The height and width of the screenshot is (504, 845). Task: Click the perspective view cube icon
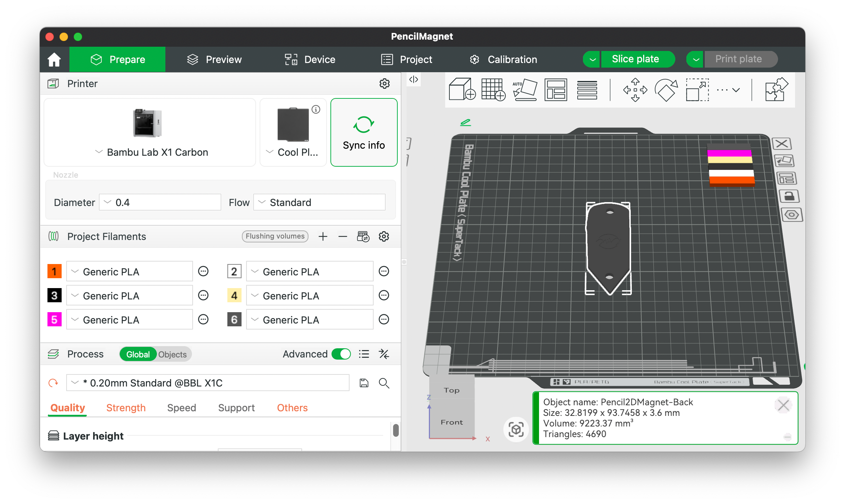(x=516, y=430)
